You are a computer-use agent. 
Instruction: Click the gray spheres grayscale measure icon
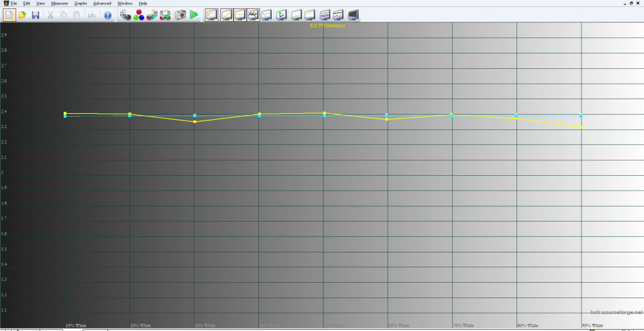[126, 14]
